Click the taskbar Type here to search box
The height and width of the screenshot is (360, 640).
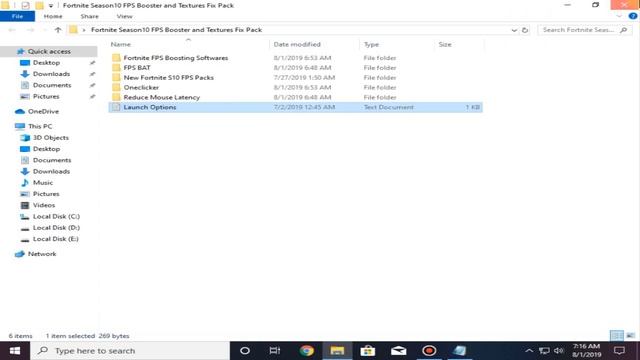[x=130, y=351]
